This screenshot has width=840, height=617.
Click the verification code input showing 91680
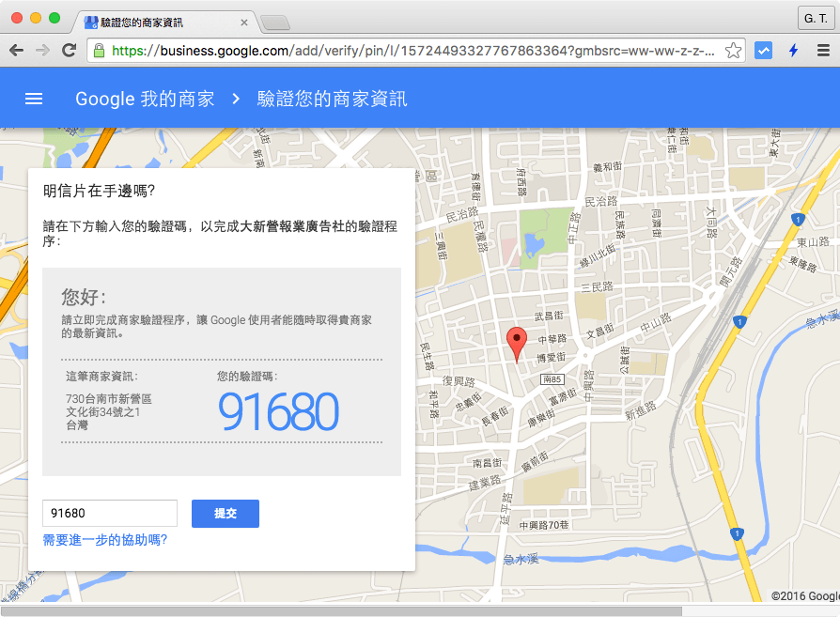click(x=109, y=513)
